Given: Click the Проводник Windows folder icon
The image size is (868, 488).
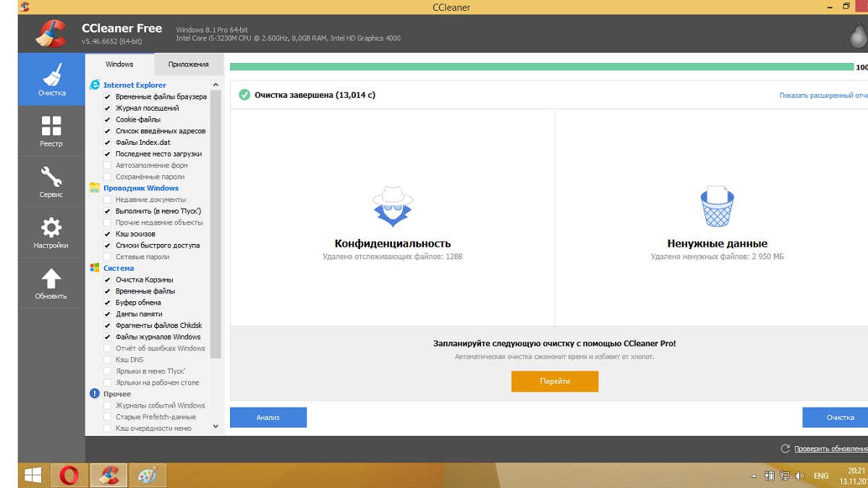Looking at the screenshot, I should pos(95,188).
